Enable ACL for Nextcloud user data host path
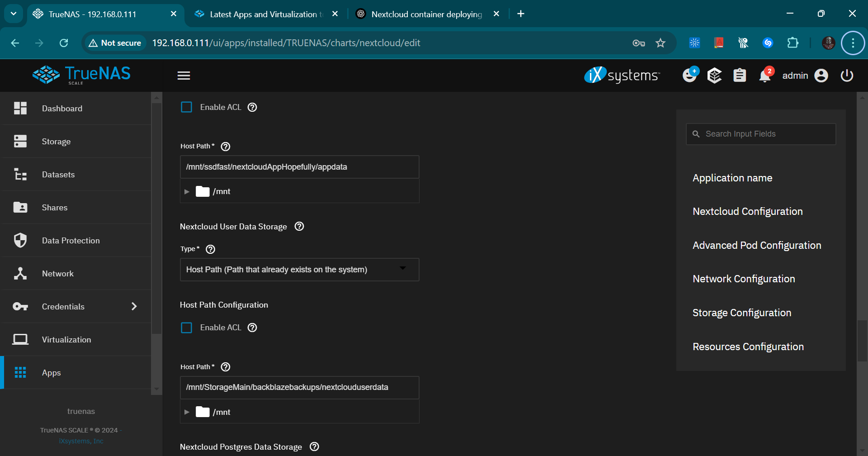This screenshot has width=868, height=456. pos(186,328)
